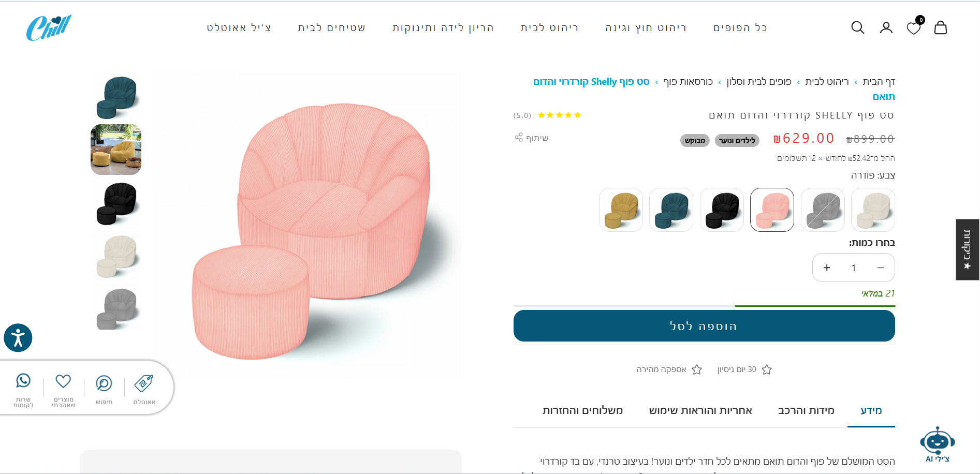Open the Chilly AI chatbot icon
Viewport: 980px width, 474px height.
click(x=937, y=442)
